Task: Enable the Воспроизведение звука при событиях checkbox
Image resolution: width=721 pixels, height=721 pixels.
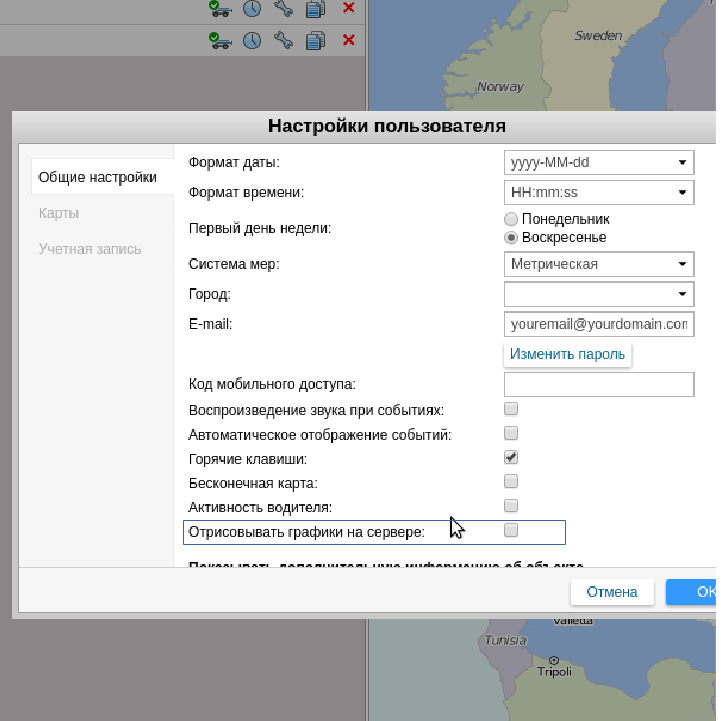Action: point(511,409)
